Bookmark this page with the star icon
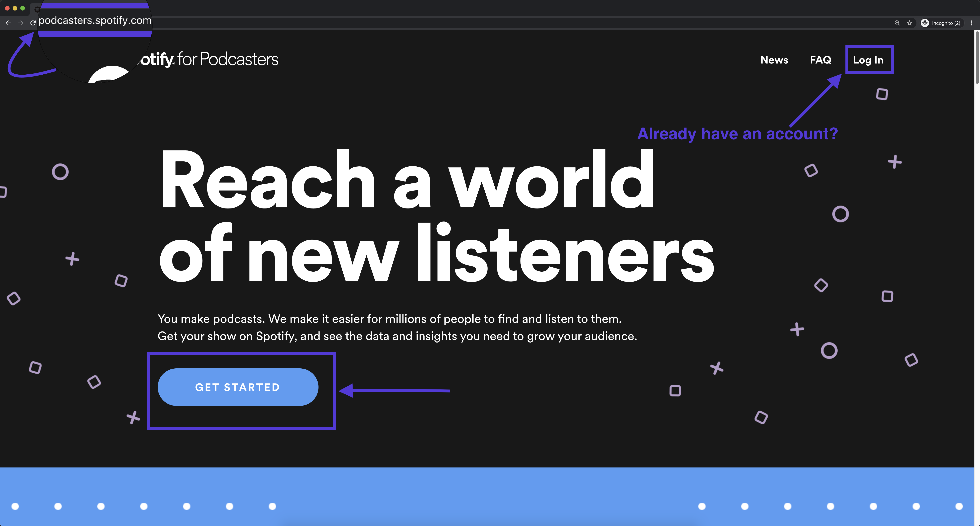 pos(910,23)
